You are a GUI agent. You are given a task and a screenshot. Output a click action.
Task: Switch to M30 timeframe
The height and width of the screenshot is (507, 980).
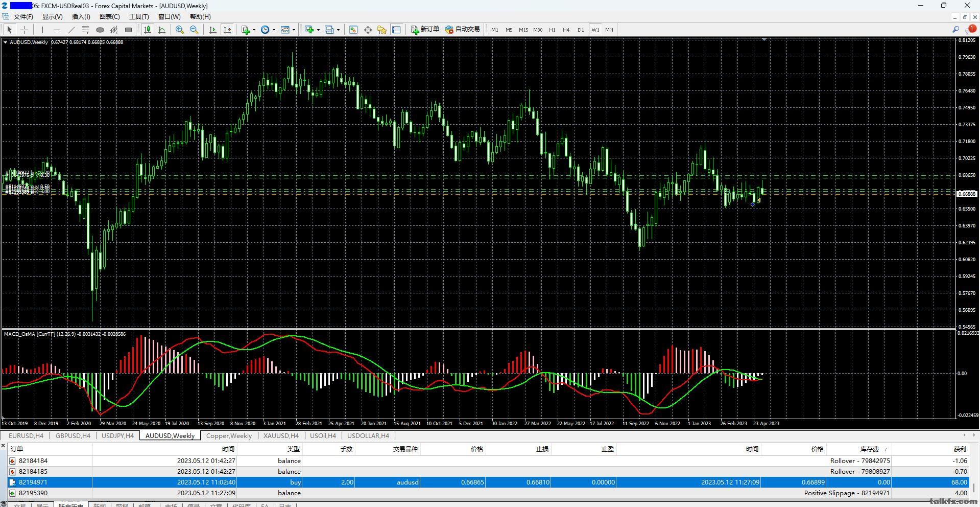click(538, 30)
